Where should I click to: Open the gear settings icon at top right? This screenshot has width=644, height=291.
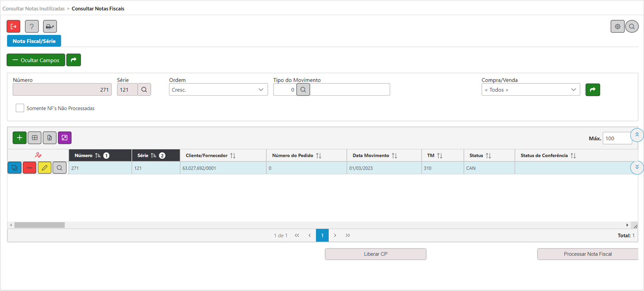617,27
